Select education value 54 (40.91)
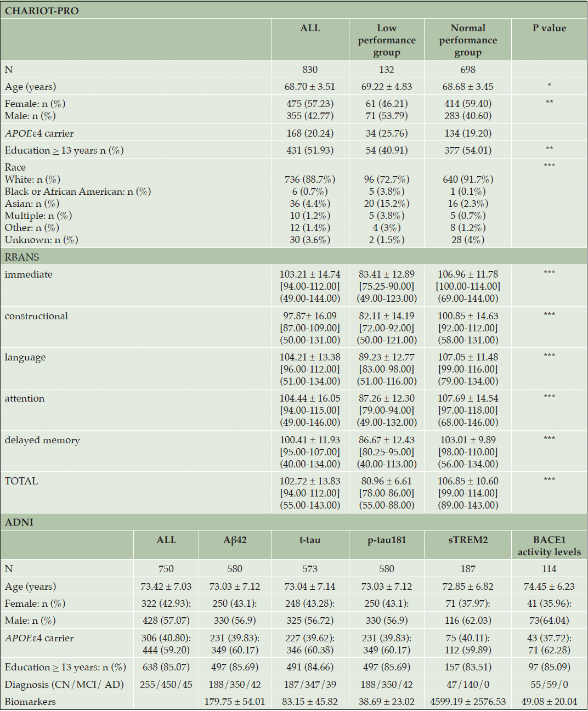 tap(387, 150)
